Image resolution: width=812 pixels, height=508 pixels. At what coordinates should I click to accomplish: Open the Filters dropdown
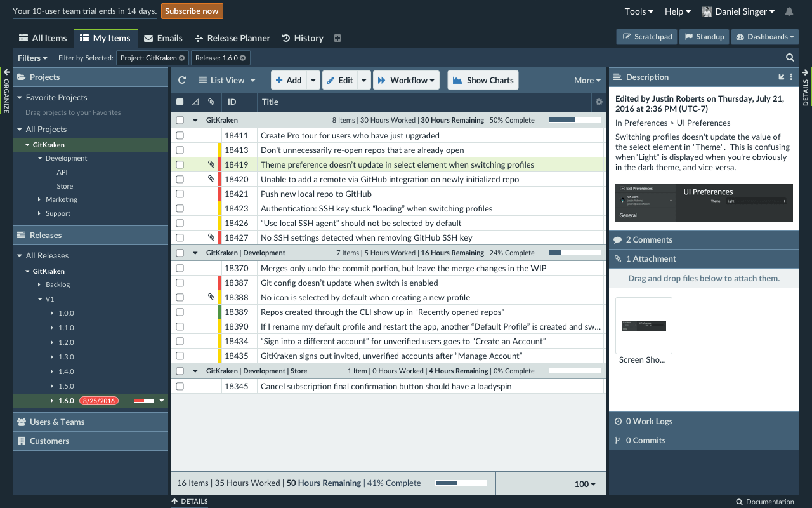[32, 58]
